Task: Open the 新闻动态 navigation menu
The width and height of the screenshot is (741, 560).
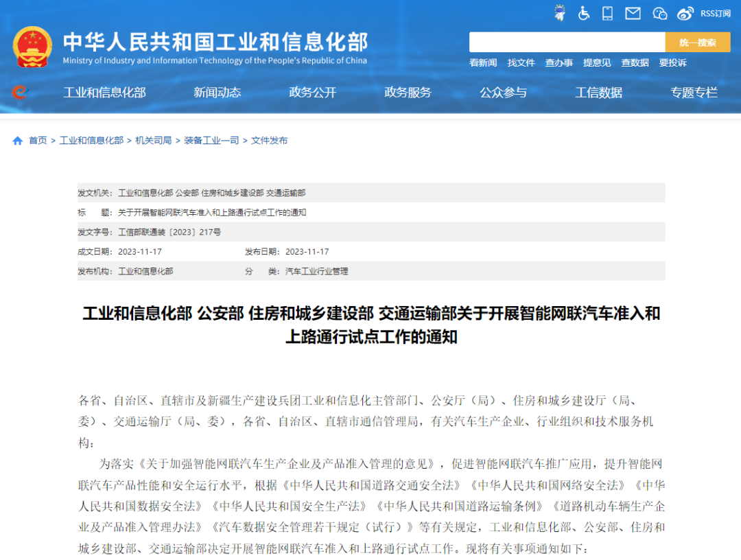Action: point(217,93)
